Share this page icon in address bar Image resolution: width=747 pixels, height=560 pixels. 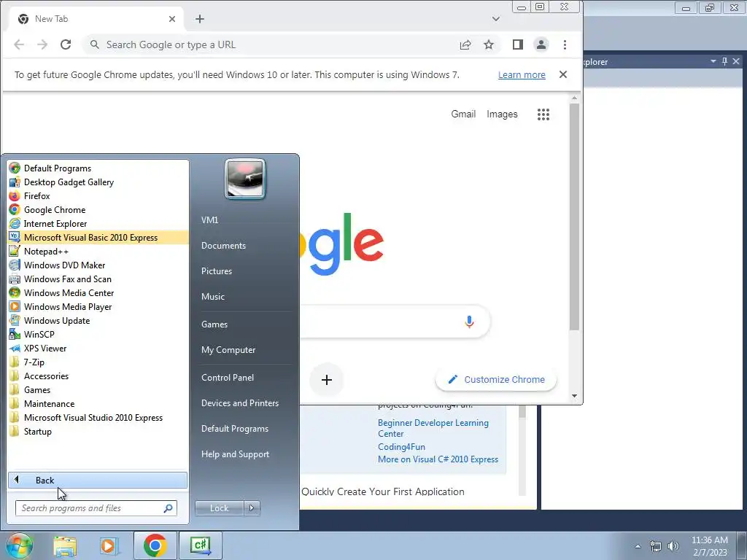[x=465, y=44]
